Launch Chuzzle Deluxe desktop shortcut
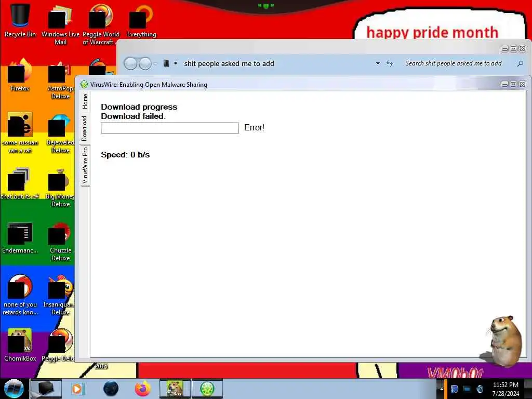The height and width of the screenshot is (399, 532). tap(60, 241)
